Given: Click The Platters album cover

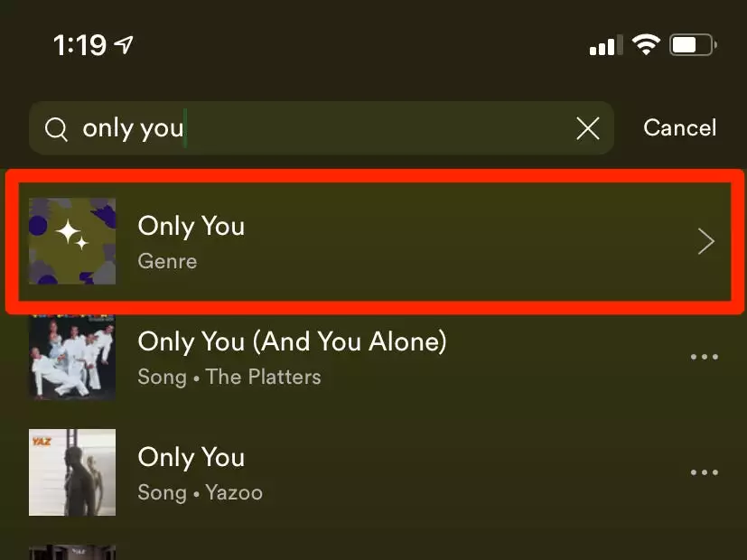Looking at the screenshot, I should click(x=72, y=357).
